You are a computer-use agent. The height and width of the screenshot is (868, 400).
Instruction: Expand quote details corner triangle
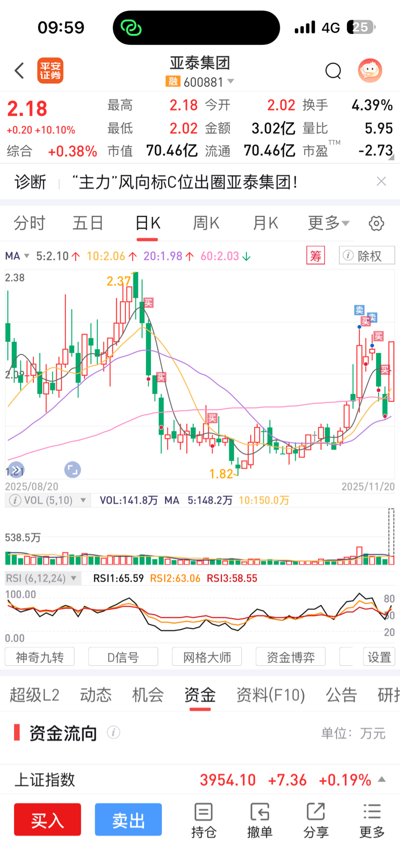(x=391, y=157)
